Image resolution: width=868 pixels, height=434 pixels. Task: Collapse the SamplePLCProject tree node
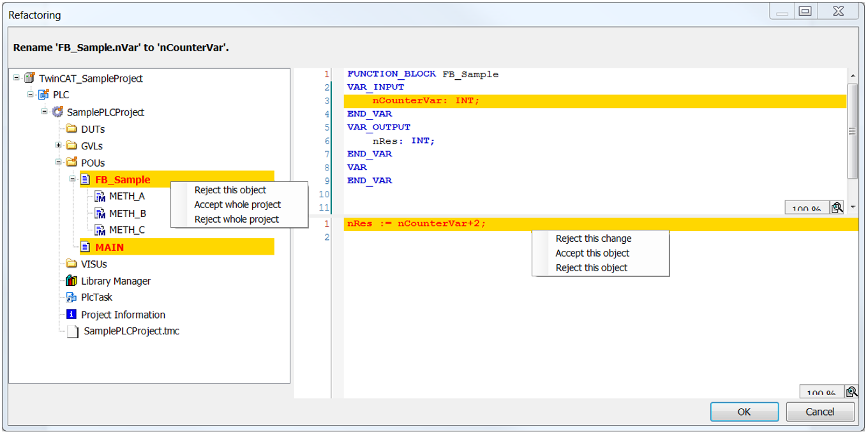(44, 111)
